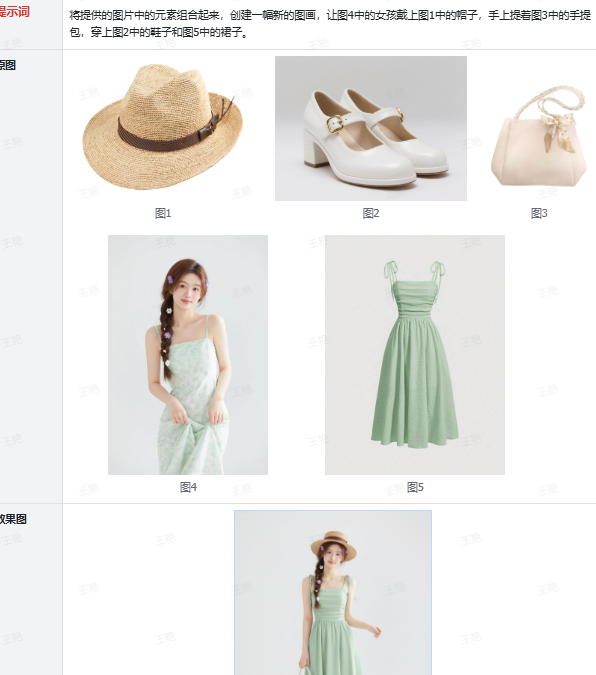Open the girl portrait image 图4
596x675 pixels.
click(x=188, y=355)
